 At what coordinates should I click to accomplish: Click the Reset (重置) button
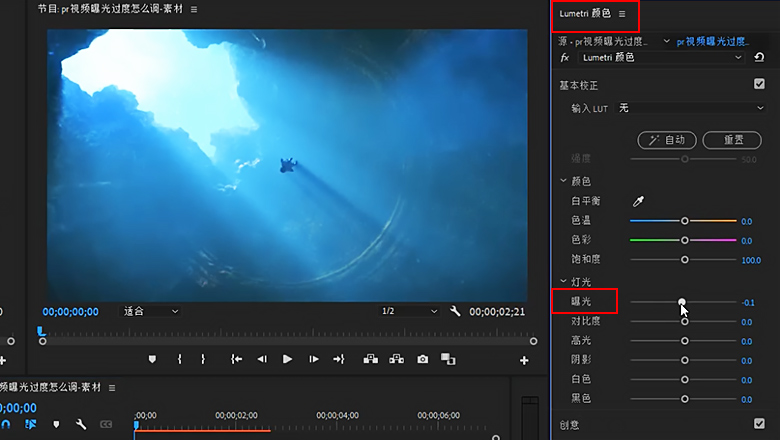732,140
